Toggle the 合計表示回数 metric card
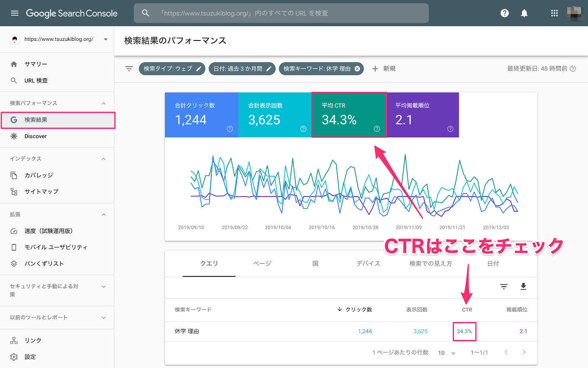The image size is (588, 368). tap(275, 115)
